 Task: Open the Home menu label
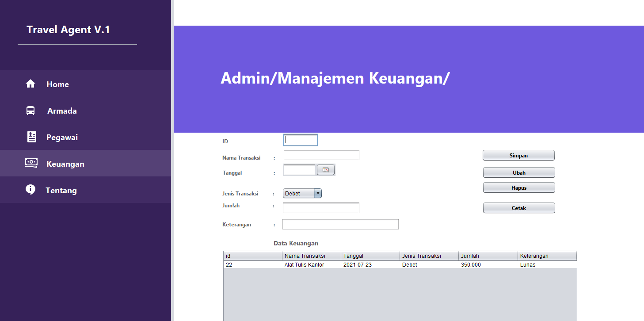click(57, 84)
